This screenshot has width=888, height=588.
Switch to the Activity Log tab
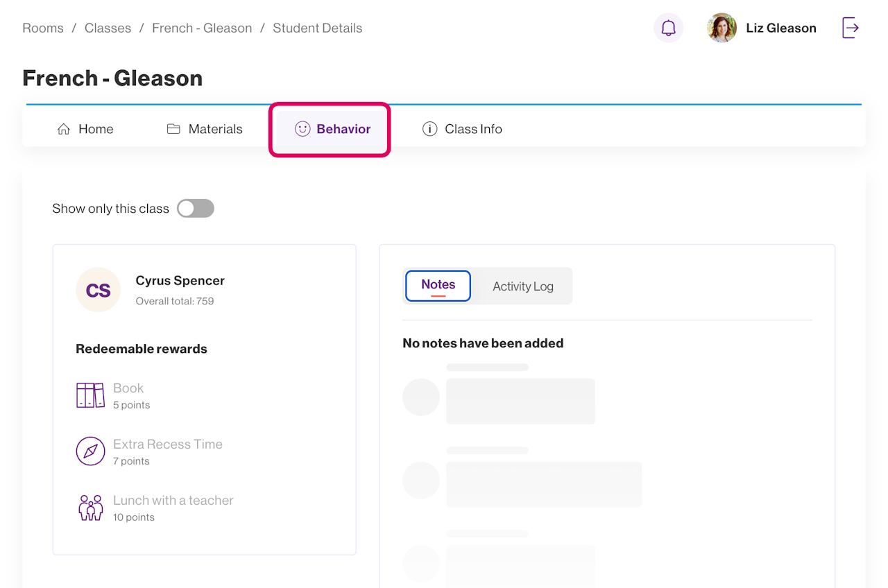point(523,286)
